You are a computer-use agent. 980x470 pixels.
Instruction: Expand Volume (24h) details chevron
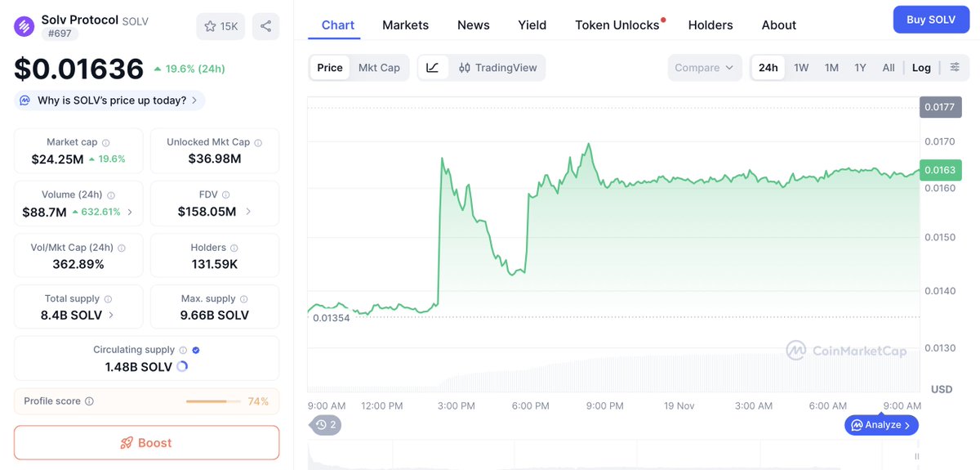tap(130, 213)
